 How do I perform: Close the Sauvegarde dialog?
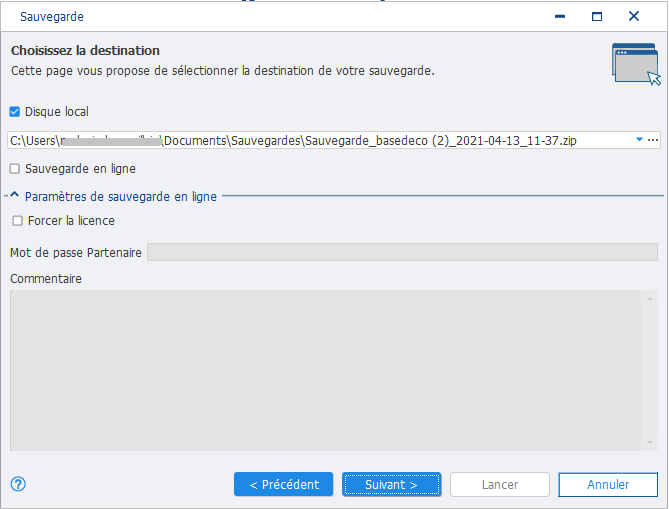coord(634,16)
